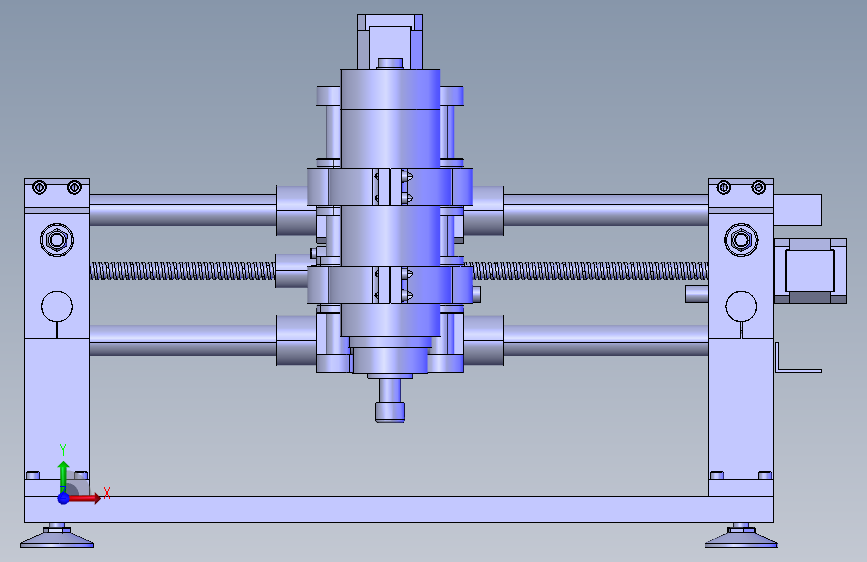Click the red X axis arrow of the triad
Screen dimensions: 867x562
click(x=86, y=498)
